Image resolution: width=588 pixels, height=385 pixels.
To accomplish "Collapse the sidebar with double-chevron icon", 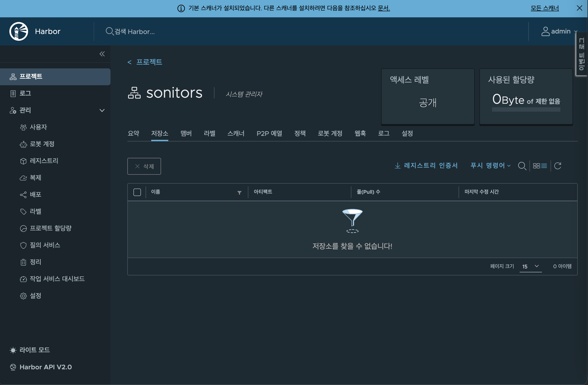I will point(102,54).
